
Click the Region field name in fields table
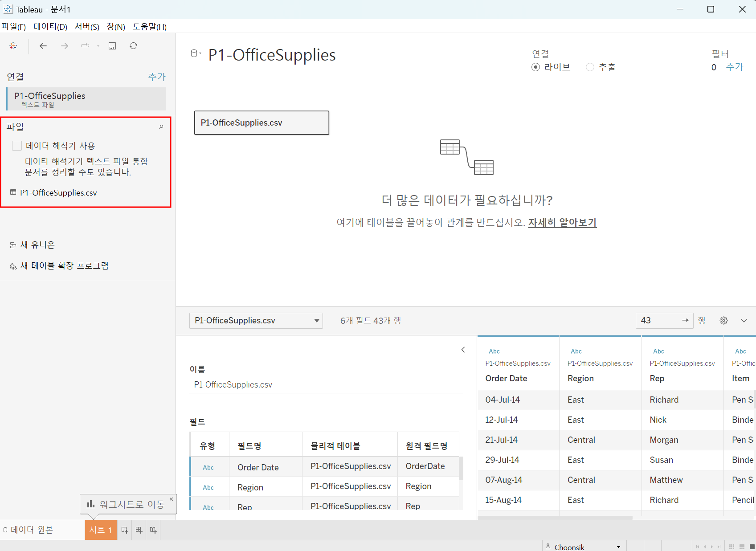(250, 487)
